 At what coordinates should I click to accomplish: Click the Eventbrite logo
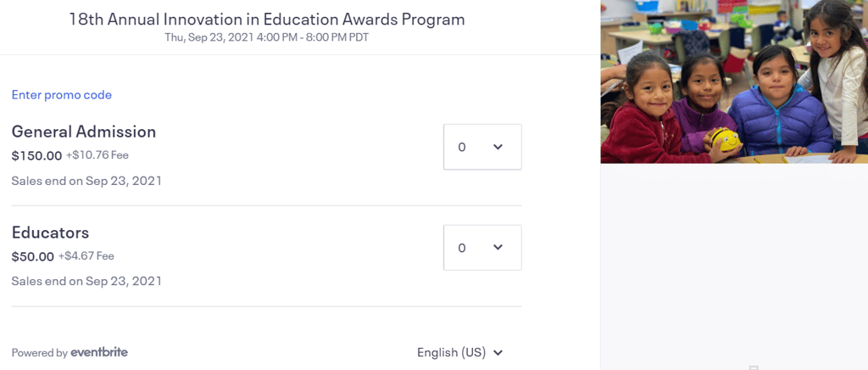(x=99, y=352)
